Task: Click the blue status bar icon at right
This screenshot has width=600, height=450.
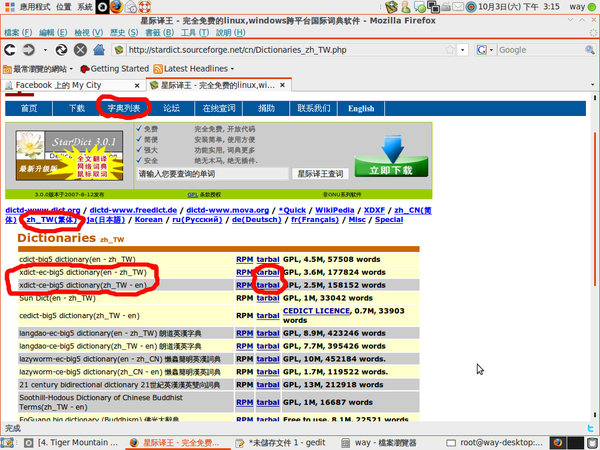Action: [590, 428]
